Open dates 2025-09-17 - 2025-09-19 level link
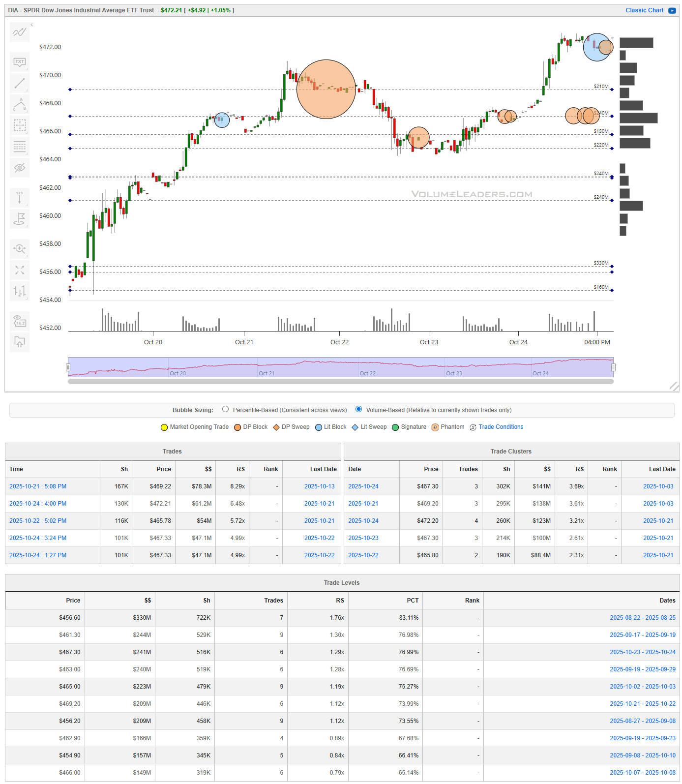The image size is (682, 784). [x=643, y=635]
